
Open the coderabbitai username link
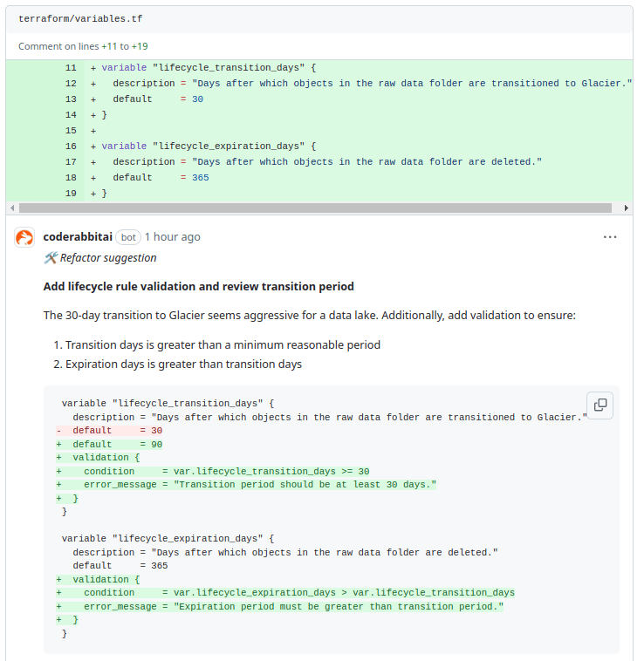(x=77, y=237)
